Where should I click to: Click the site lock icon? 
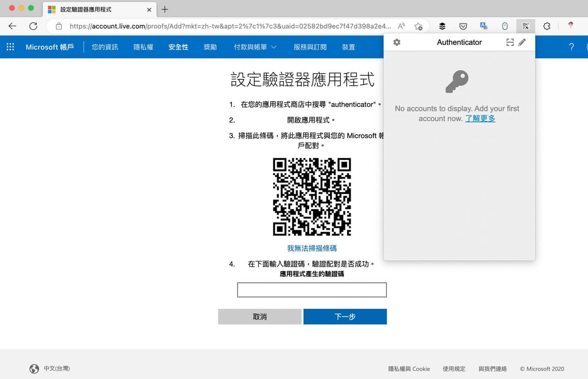[x=59, y=26]
